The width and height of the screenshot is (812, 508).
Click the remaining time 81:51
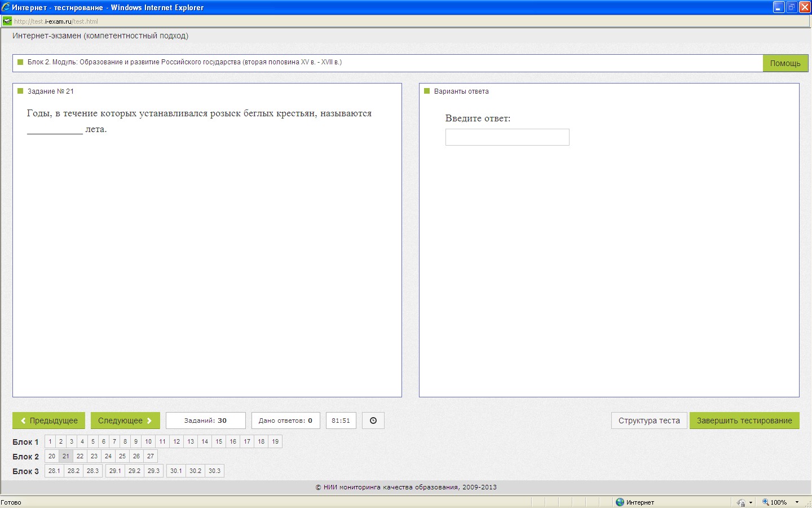tap(341, 421)
